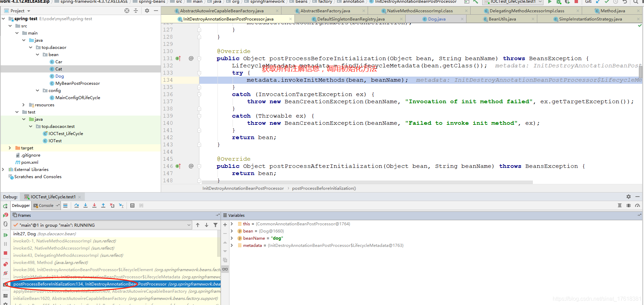Expand the resources folder
The height and width of the screenshot is (305, 644).
tap(23, 105)
